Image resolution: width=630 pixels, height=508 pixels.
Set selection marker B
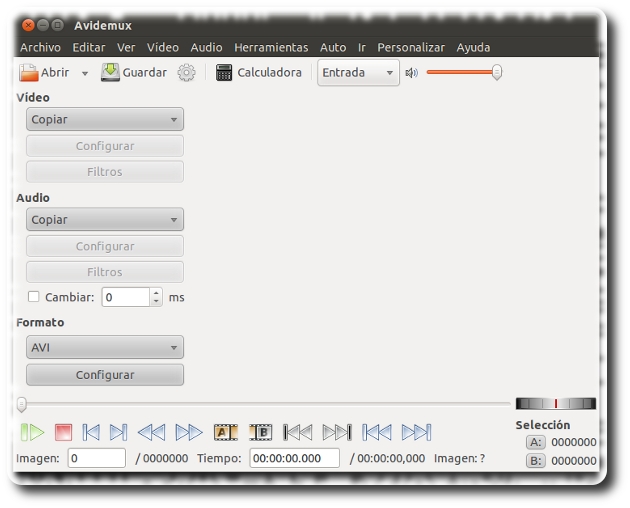click(x=261, y=432)
